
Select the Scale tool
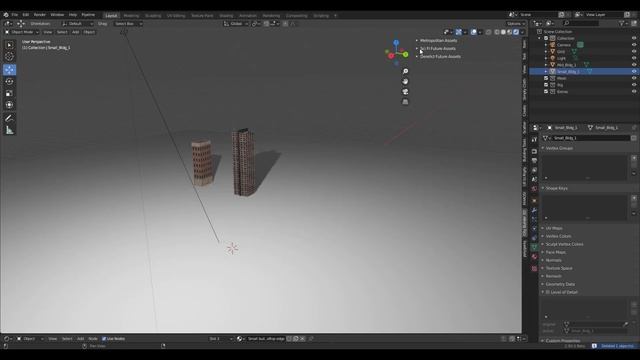[x=9, y=93]
